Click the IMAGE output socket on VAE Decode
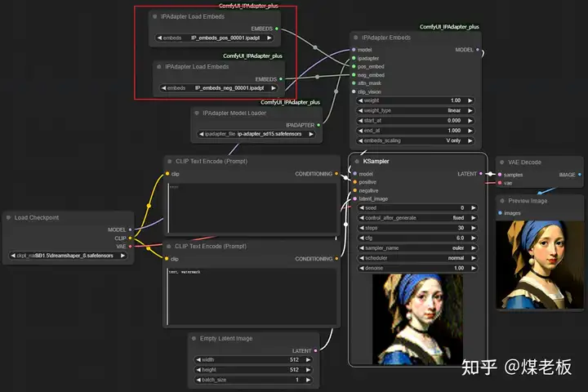588x392 pixels. click(579, 175)
